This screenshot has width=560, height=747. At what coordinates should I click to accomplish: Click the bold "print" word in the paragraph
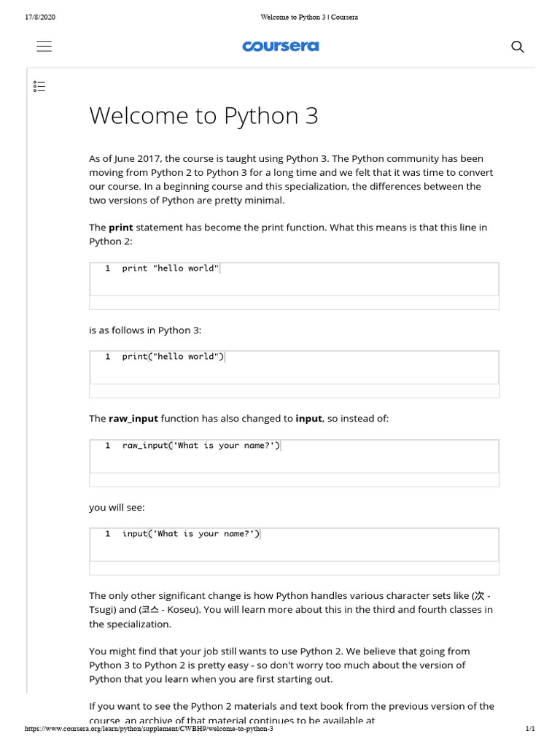click(121, 228)
